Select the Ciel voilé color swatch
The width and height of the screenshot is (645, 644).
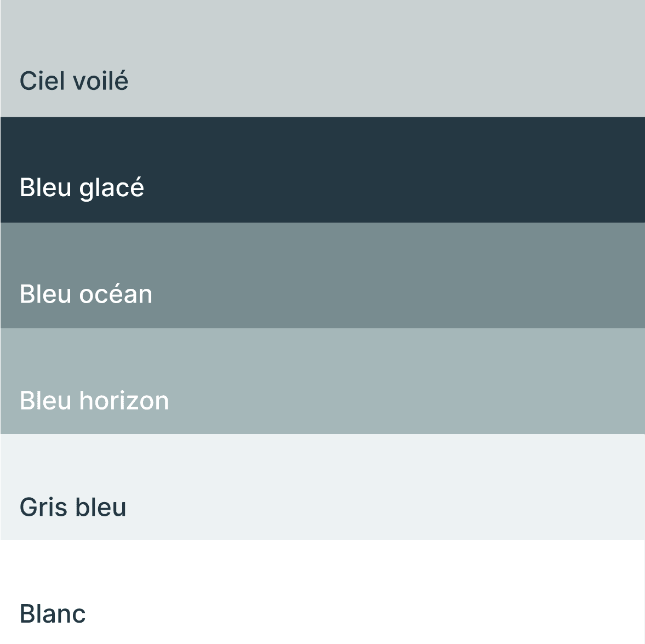point(322,59)
